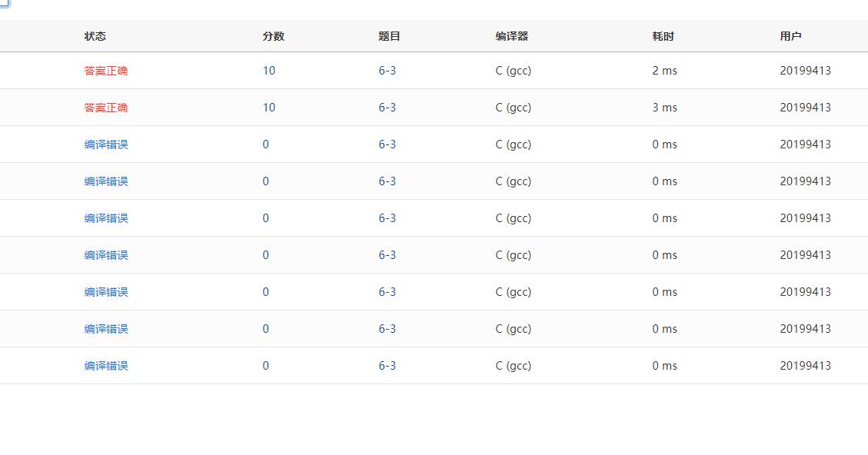
Task: Open score 10 link in first row
Action: tap(268, 71)
